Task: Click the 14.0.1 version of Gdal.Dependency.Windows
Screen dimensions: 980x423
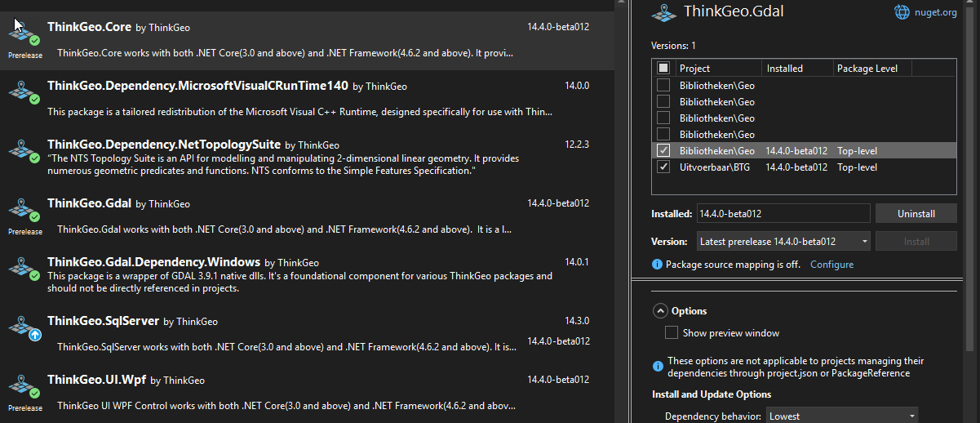Action: tap(577, 262)
